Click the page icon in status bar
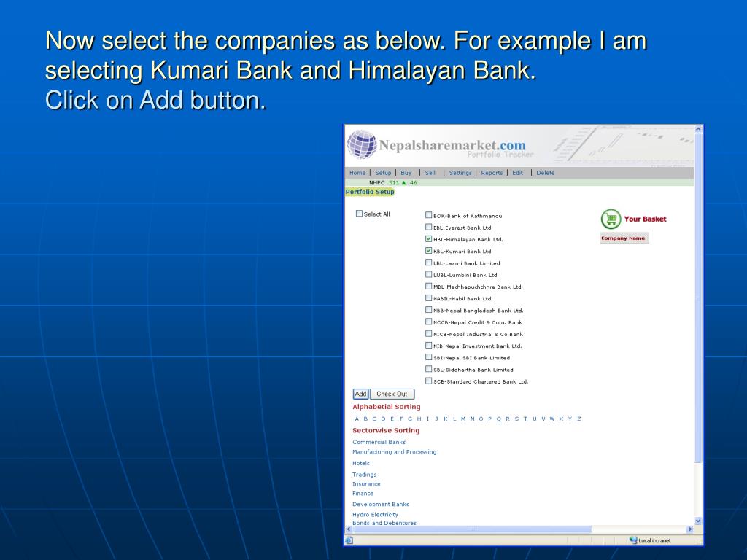 coord(349,540)
